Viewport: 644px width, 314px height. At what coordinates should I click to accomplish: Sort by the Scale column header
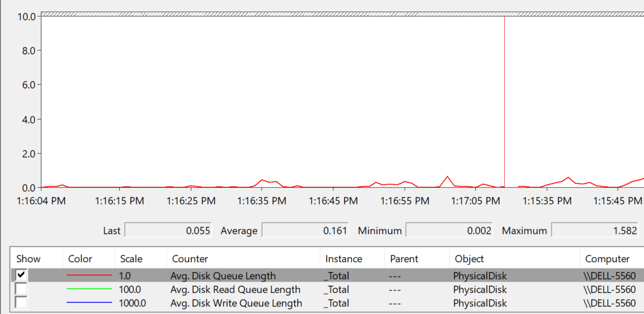click(141, 258)
